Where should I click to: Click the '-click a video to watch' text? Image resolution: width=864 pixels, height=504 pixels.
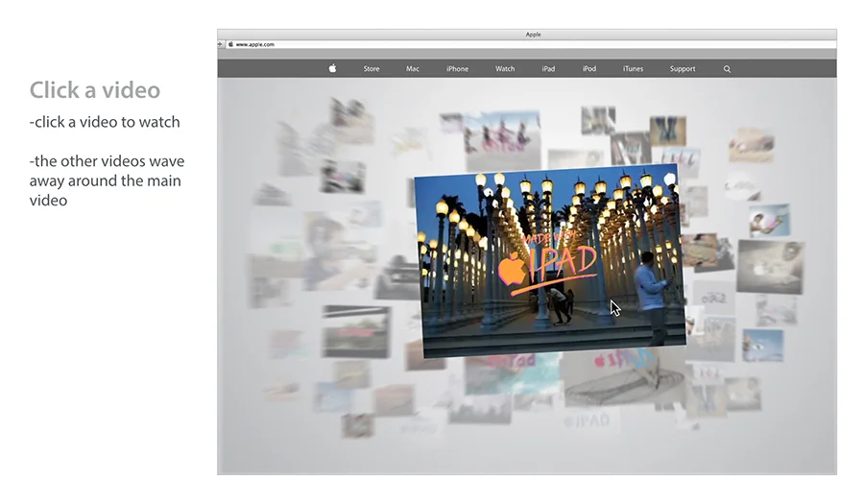(x=105, y=122)
